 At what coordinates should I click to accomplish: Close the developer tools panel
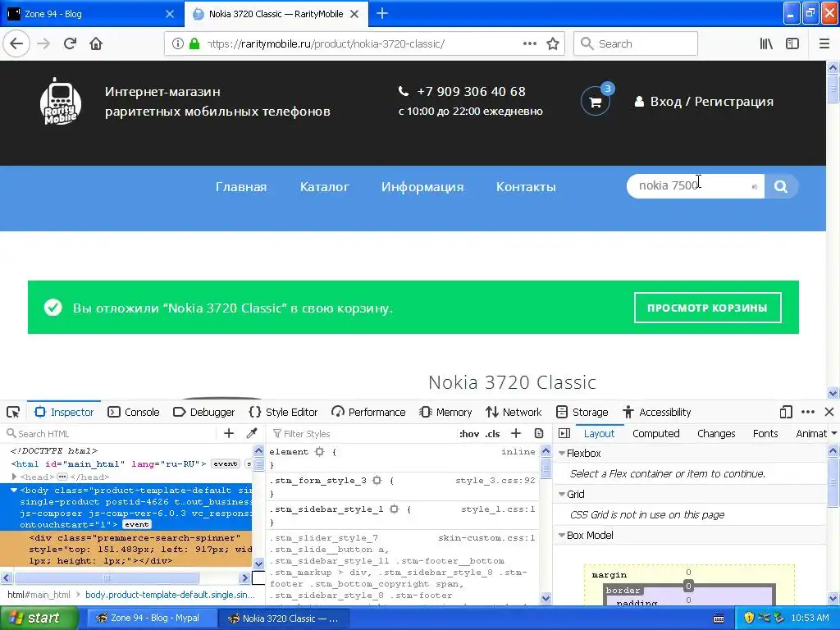[x=829, y=412]
